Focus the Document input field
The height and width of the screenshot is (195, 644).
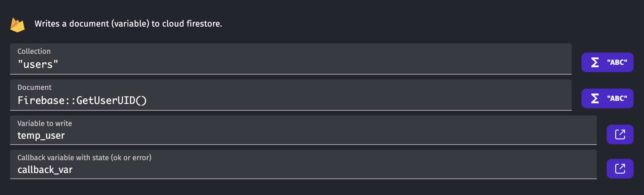click(x=291, y=95)
